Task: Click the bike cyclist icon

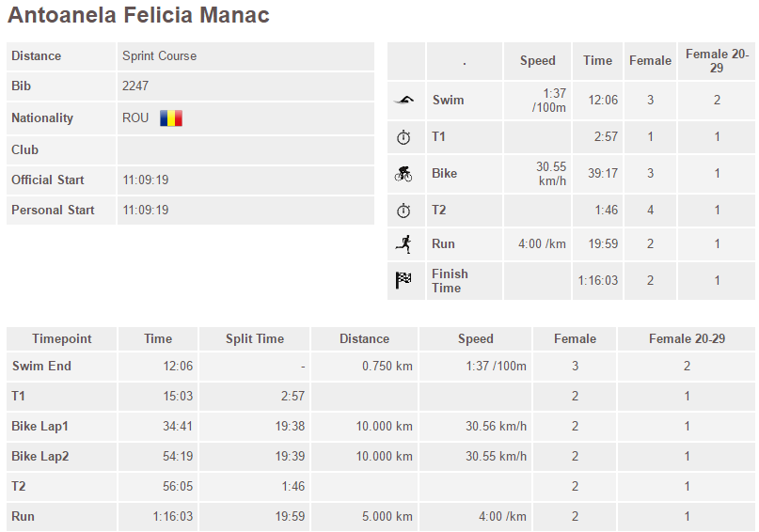Action: tap(403, 174)
